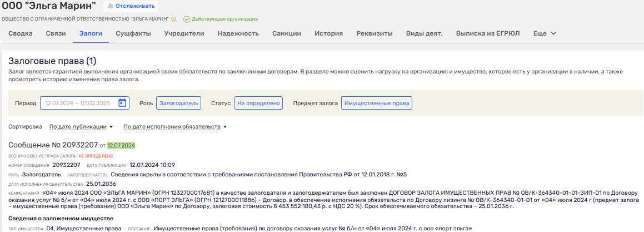Screen dimensions: 644x232
Task: Go to the Сущфакты tab
Action: (x=133, y=34)
